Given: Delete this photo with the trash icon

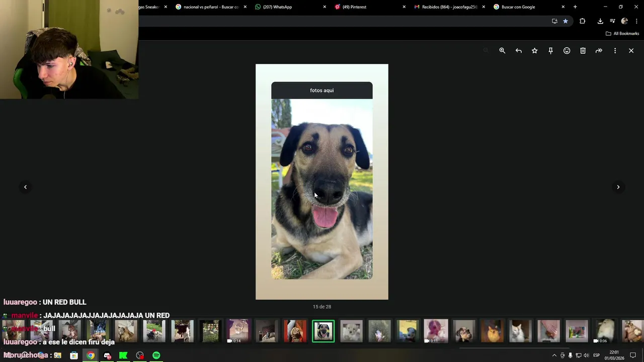Looking at the screenshot, I should pos(583,51).
